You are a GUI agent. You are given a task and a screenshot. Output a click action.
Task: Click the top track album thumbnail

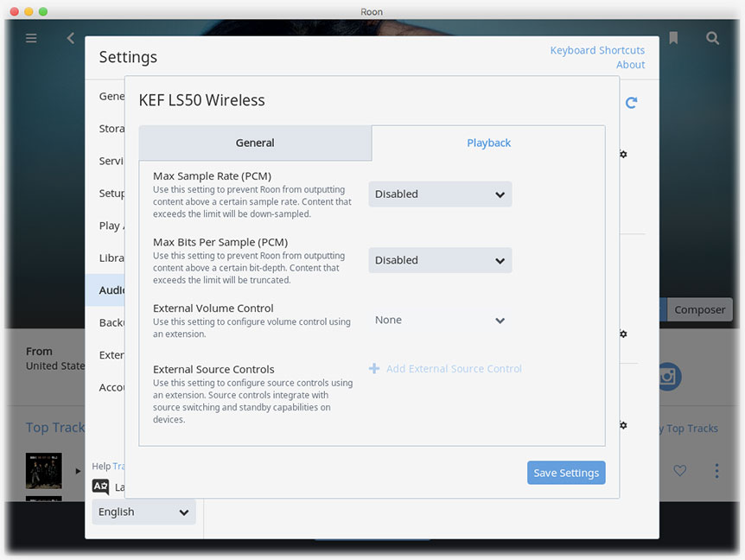pyautogui.click(x=44, y=471)
